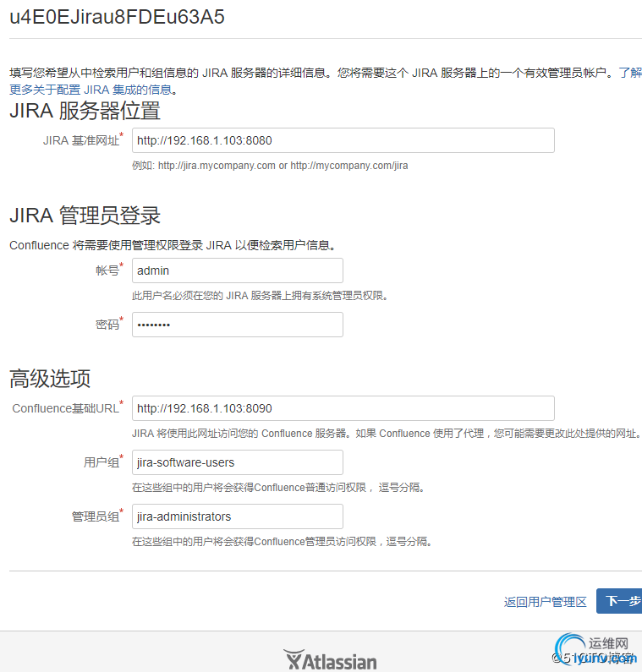The width and height of the screenshot is (642, 672).
Task: Select the Confluence base URL field
Action: point(343,408)
